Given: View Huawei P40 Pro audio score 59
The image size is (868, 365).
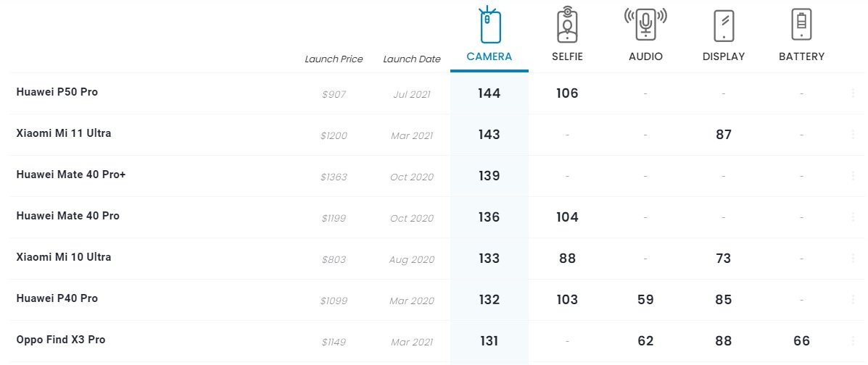Looking at the screenshot, I should coord(645,300).
